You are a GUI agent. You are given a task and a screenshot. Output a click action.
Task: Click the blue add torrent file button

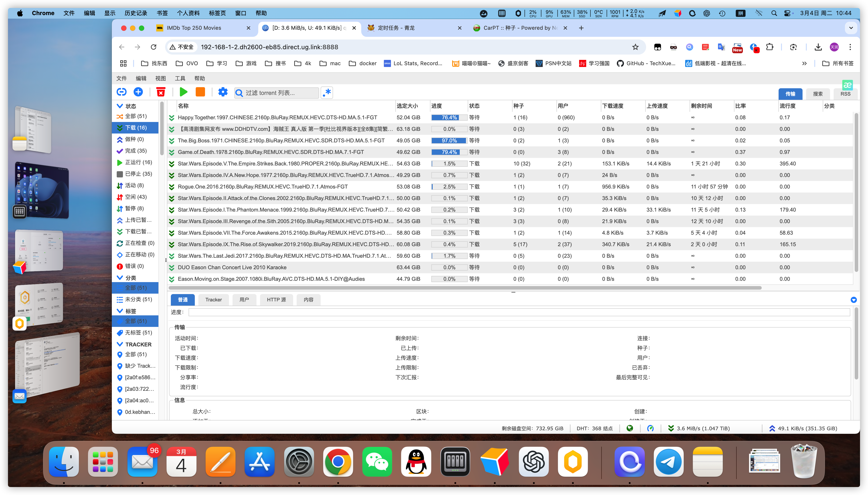138,92
